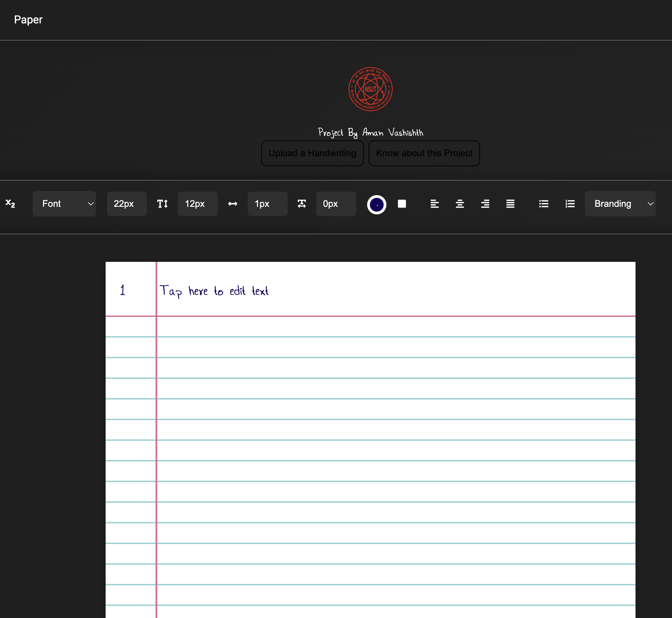Click the NSUT logo image
Image resolution: width=672 pixels, height=618 pixels.
(370, 89)
